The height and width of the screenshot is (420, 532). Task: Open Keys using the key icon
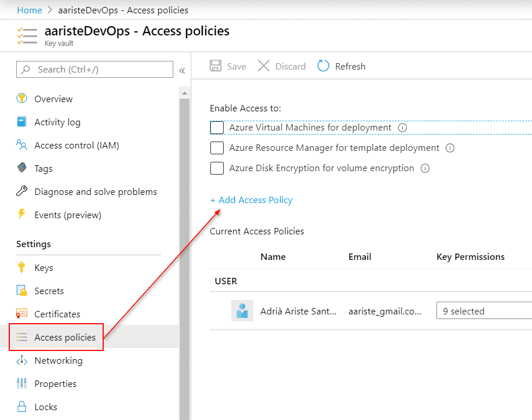point(21,267)
